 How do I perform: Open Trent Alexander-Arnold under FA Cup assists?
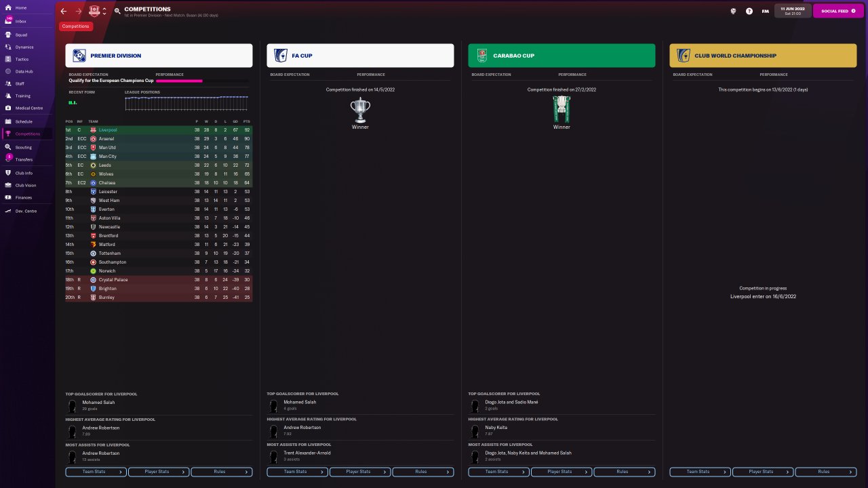307,453
